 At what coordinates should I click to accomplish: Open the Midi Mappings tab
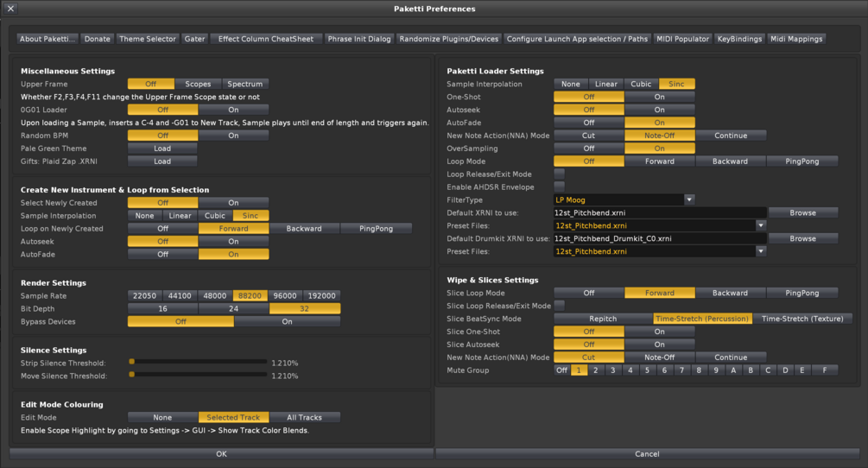(796, 39)
